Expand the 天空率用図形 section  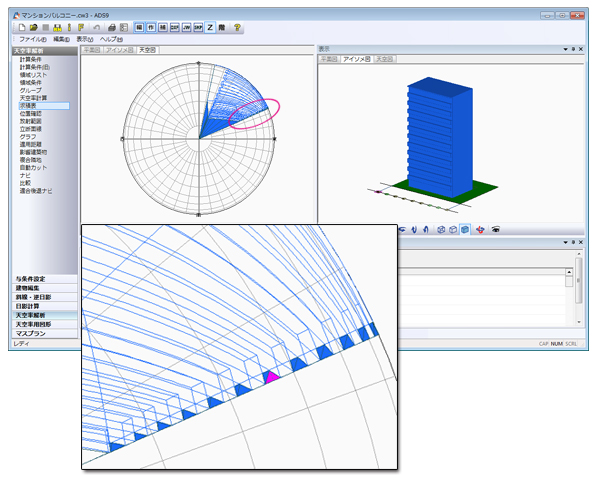coord(45,324)
